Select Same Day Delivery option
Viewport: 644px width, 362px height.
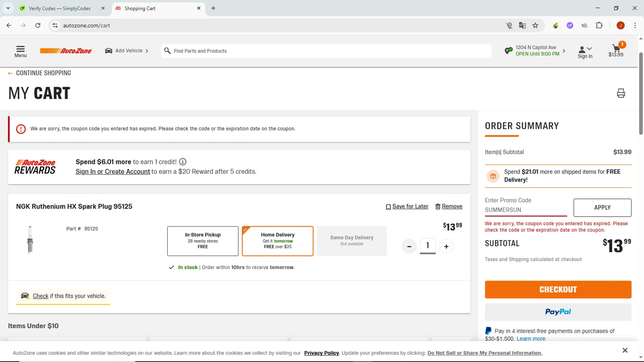(352, 241)
